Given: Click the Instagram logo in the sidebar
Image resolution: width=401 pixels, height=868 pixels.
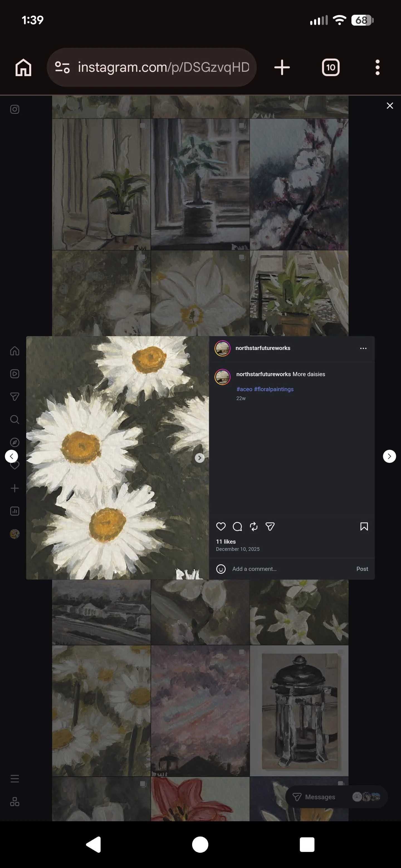Looking at the screenshot, I should 15,109.
